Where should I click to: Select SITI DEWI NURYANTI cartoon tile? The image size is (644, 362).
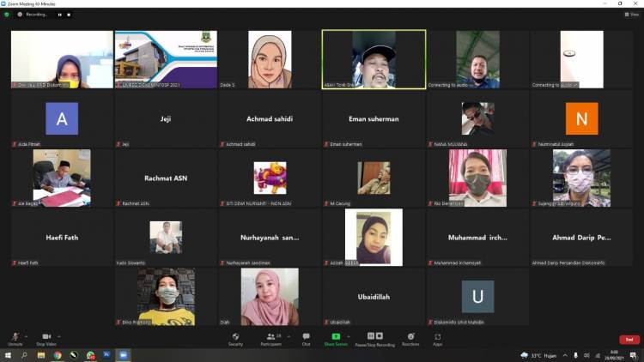[x=270, y=178]
